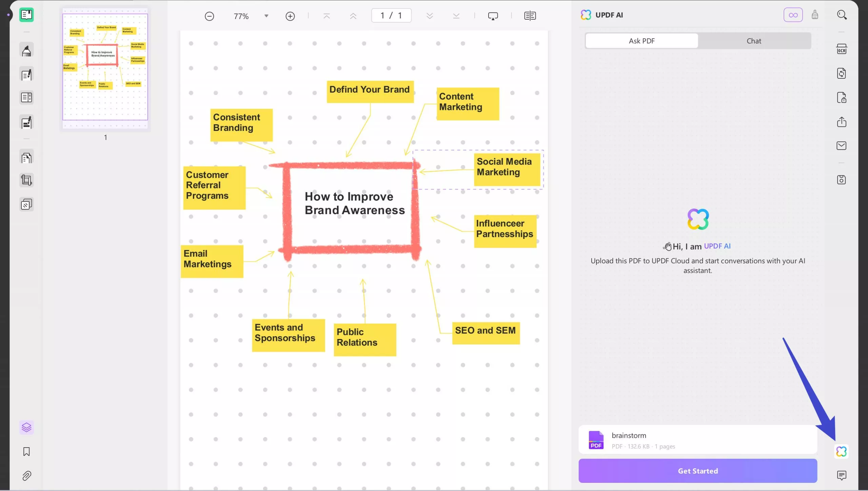
Task: Click the bookmark panel icon
Action: tap(26, 452)
